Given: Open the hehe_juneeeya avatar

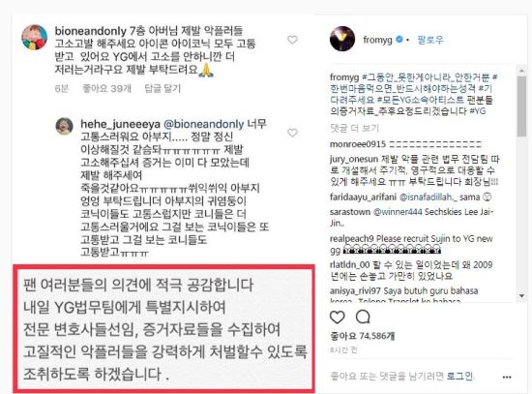Looking at the screenshot, I should coord(64,127).
